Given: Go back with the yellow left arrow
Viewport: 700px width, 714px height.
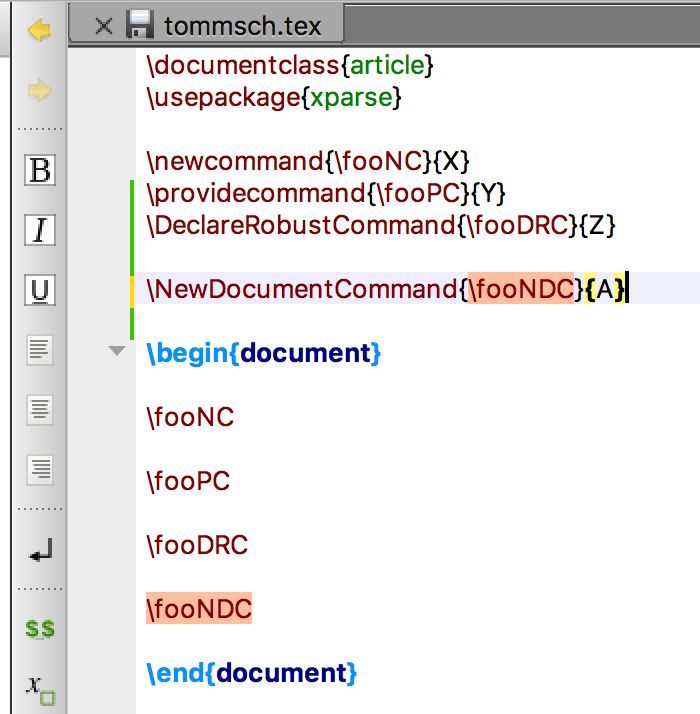Looking at the screenshot, I should [40, 30].
